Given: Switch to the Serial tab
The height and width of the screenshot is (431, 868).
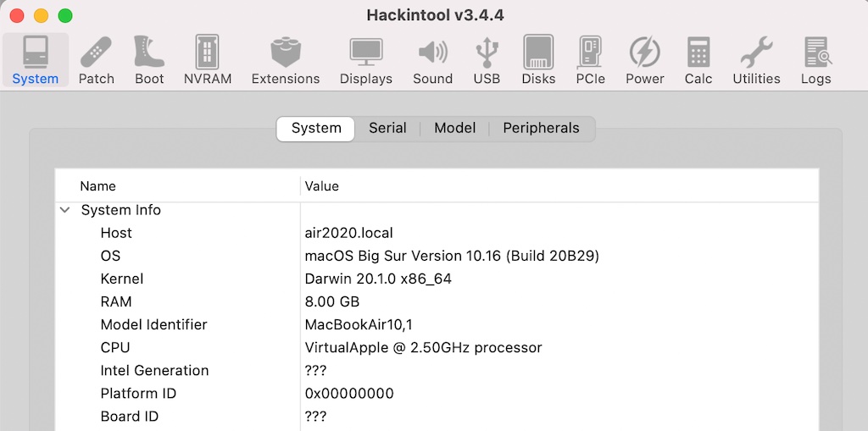Looking at the screenshot, I should [x=387, y=129].
